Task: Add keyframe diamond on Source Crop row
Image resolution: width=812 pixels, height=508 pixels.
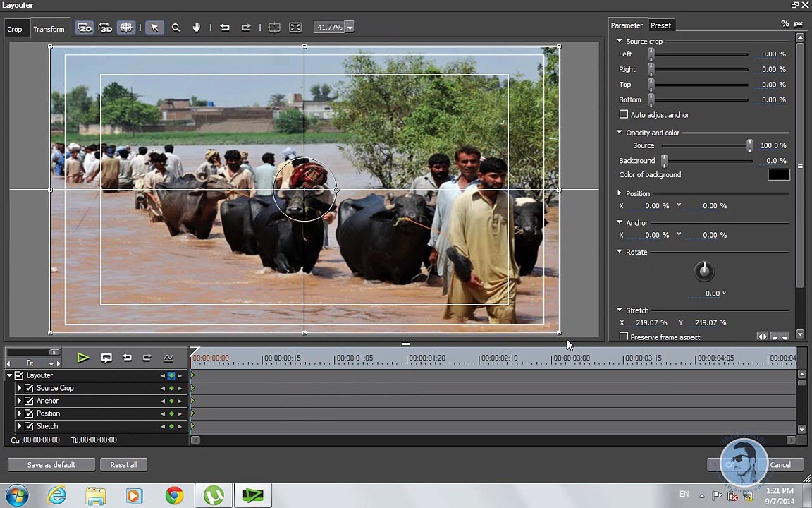Action: click(x=171, y=388)
